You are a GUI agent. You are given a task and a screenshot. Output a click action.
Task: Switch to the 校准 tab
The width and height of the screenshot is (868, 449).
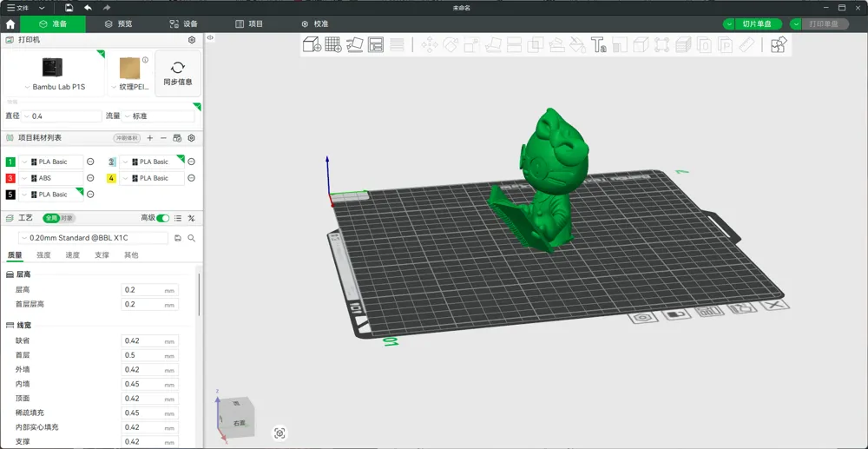tap(314, 23)
